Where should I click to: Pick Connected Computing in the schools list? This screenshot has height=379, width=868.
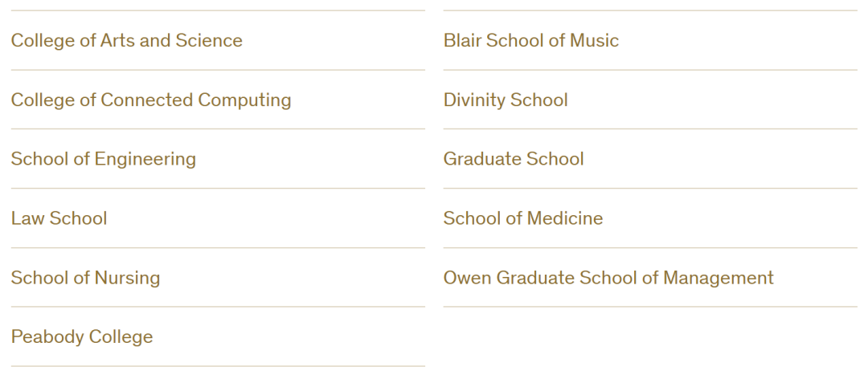151,100
